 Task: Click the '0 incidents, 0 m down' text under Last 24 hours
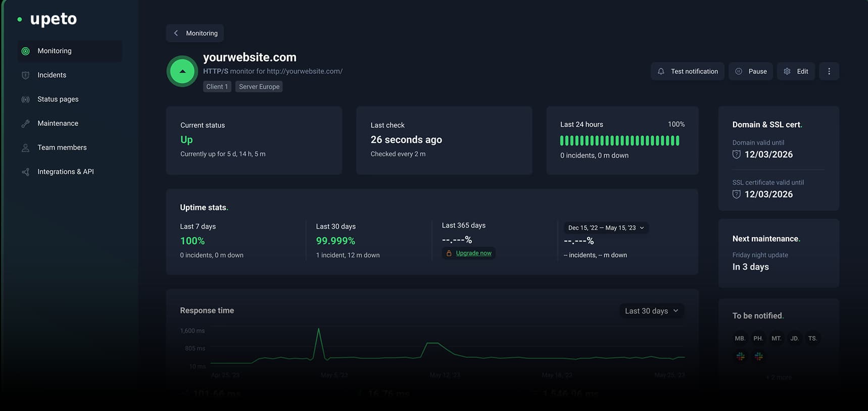(x=594, y=156)
